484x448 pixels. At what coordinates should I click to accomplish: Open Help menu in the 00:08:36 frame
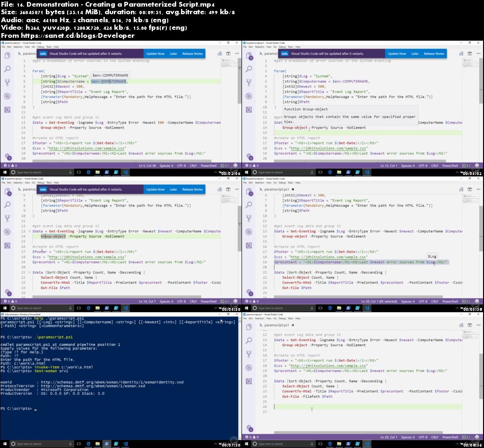click(x=298, y=318)
